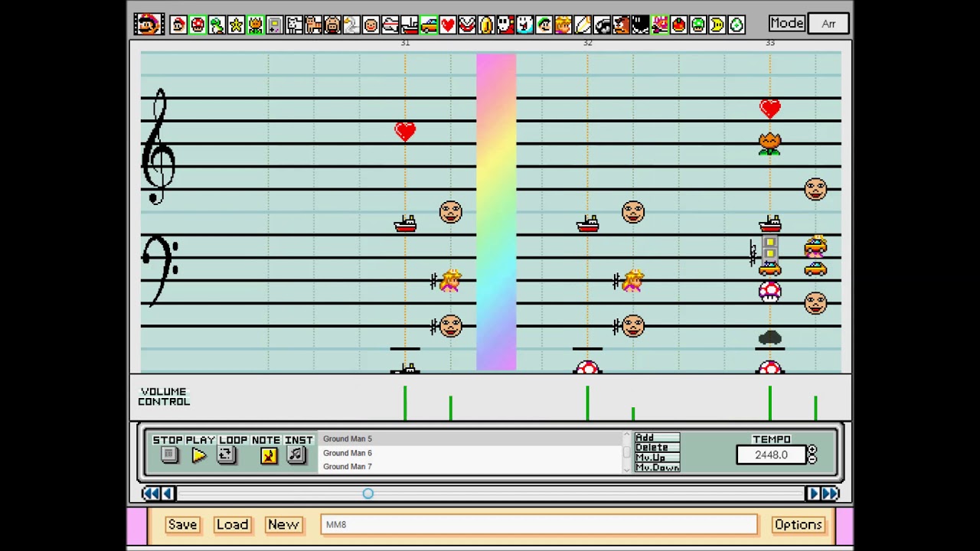Viewport: 980px width, 551px height.
Task: Toggle NOTE editing mode
Action: tap(268, 455)
